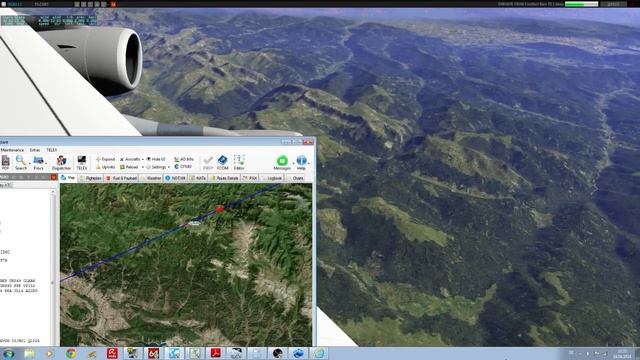Switch to the Map tab
Viewport: 640px width, 360px height.
[x=68, y=178]
